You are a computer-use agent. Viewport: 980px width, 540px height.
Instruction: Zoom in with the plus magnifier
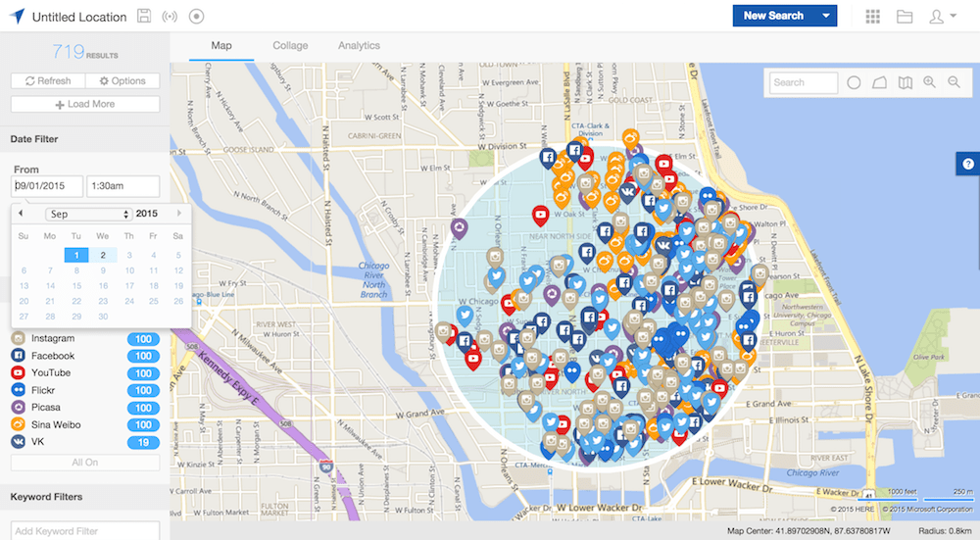(x=930, y=82)
